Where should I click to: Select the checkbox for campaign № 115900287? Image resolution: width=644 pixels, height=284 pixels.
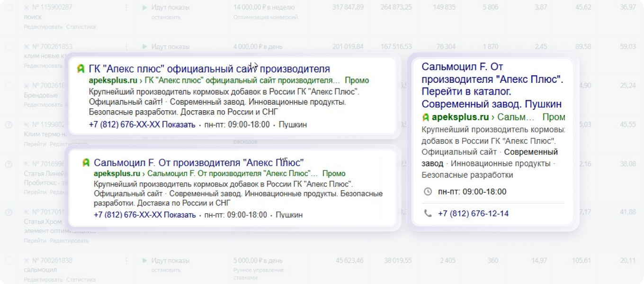pos(9,8)
